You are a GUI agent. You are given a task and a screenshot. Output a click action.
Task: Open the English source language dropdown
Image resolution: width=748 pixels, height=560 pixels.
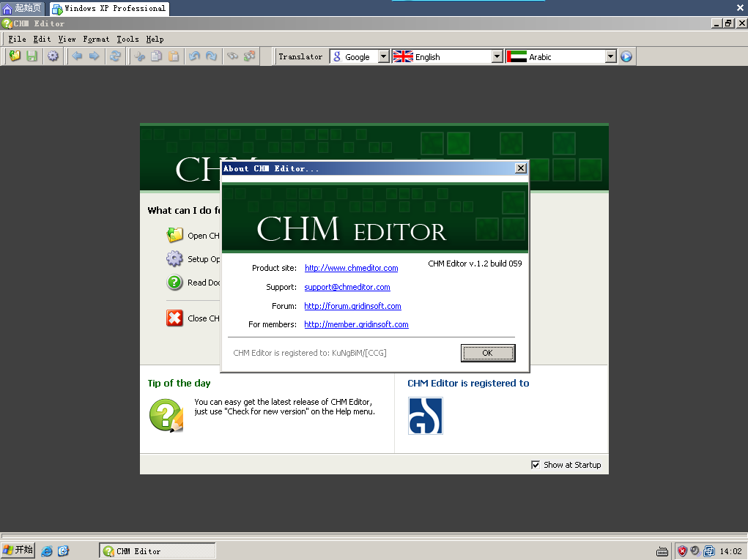click(497, 56)
